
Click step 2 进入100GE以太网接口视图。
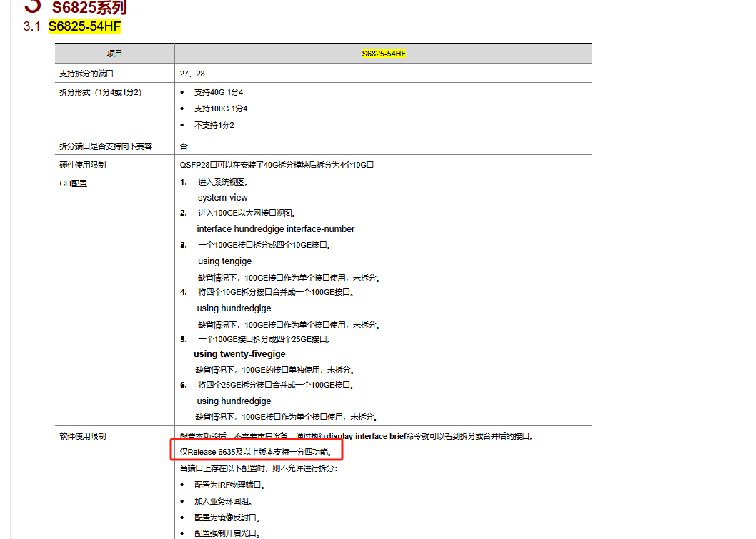[247, 213]
